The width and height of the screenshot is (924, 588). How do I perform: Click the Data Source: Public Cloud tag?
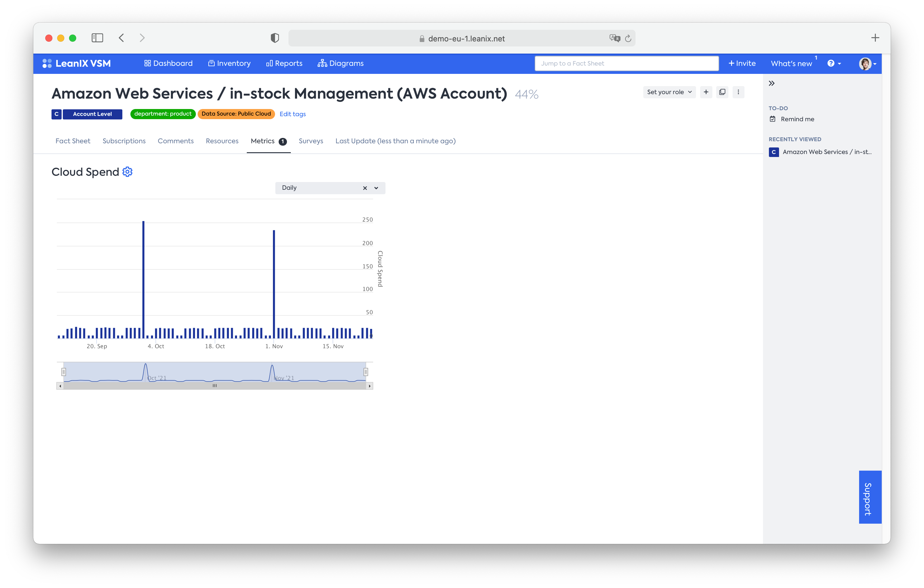point(236,114)
